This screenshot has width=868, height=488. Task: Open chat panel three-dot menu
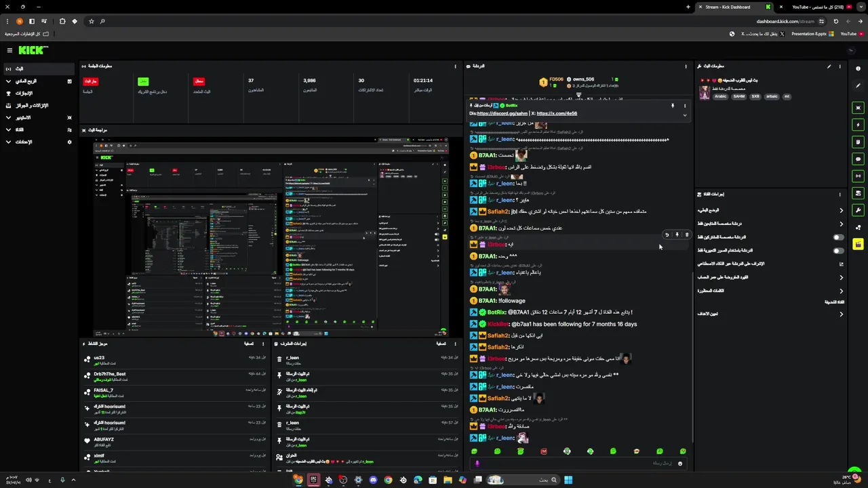click(x=686, y=66)
